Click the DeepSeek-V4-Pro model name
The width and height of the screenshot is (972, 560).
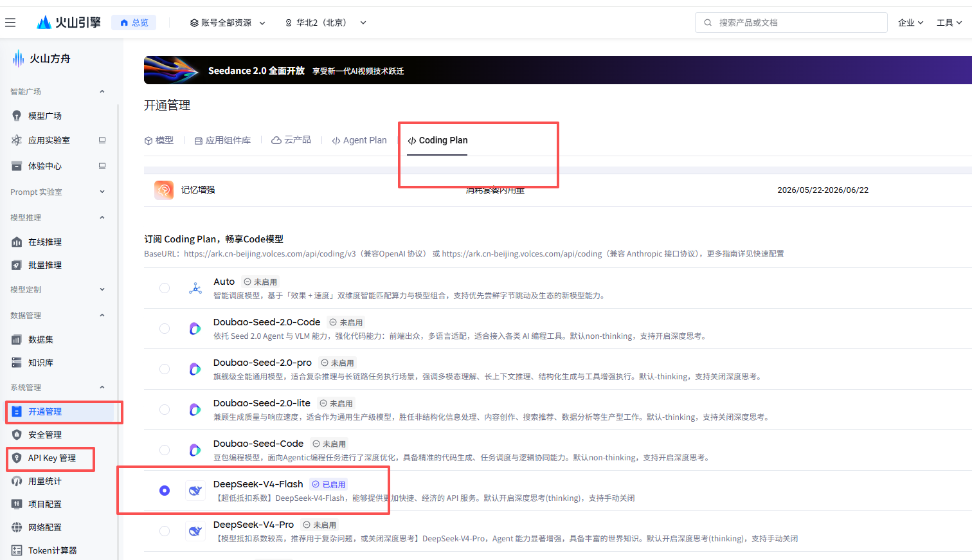pyautogui.click(x=253, y=525)
